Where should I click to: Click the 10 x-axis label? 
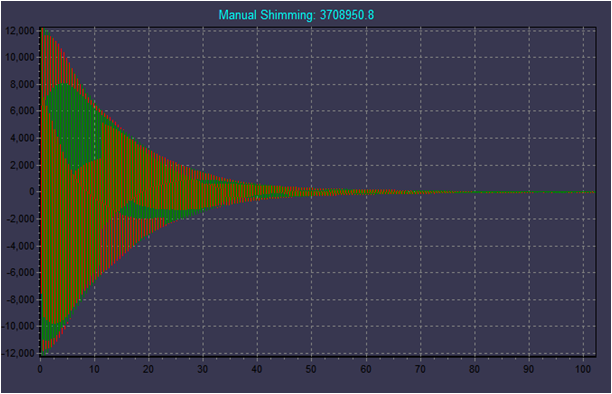point(94,369)
